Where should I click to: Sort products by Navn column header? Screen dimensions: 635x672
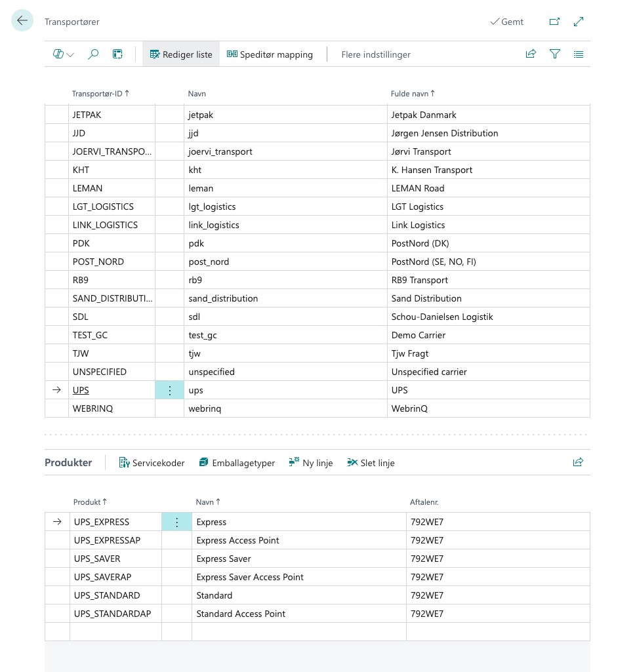tap(208, 502)
